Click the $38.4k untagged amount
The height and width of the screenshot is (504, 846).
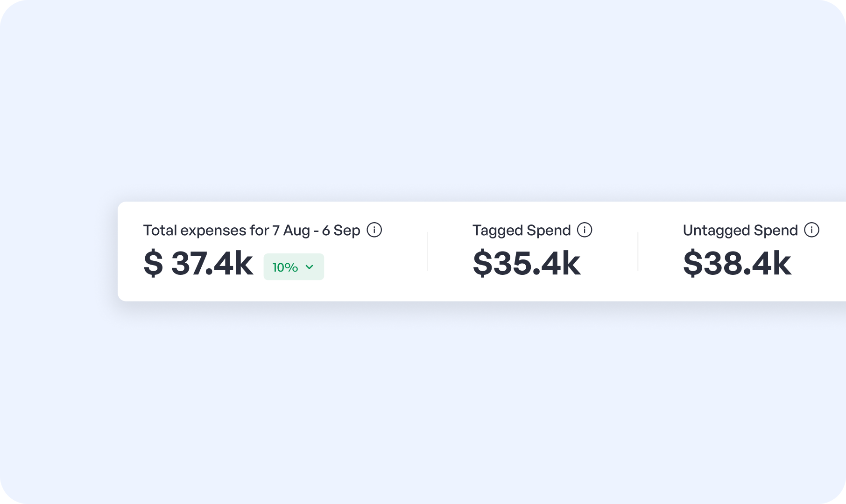[x=737, y=264]
